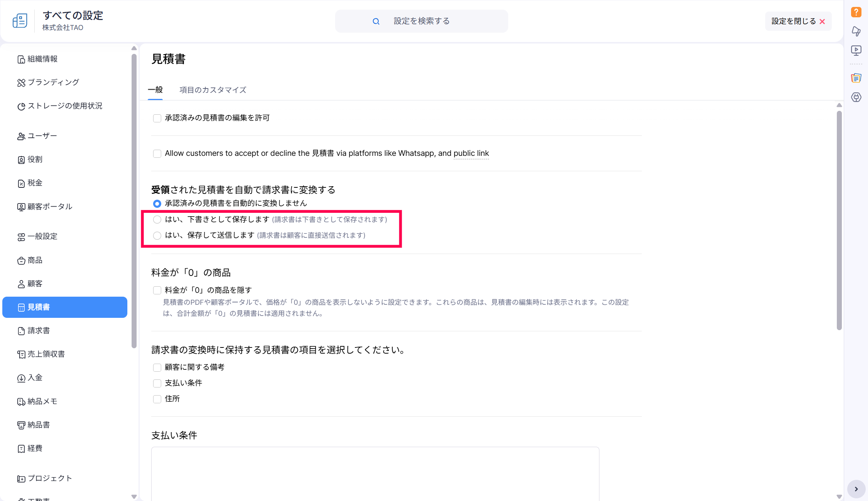868x501 pixels.
Task: Open the public link hyperlink
Action: click(x=471, y=154)
